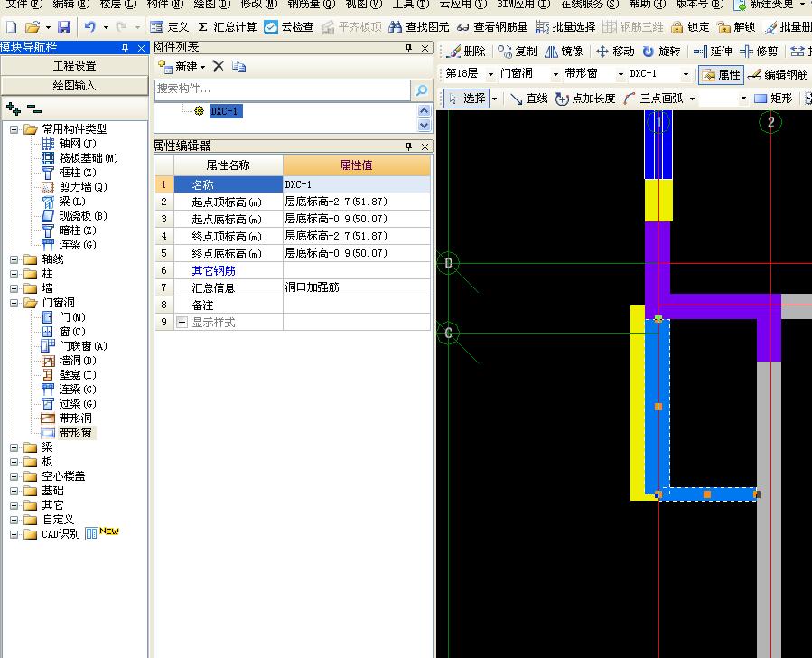Image resolution: width=812 pixels, height=658 pixels.
Task: Open the 工具(T) menu
Action: pos(411,5)
